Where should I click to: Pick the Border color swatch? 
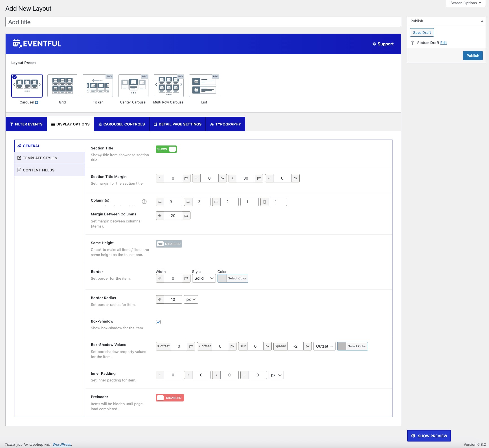[x=222, y=278]
